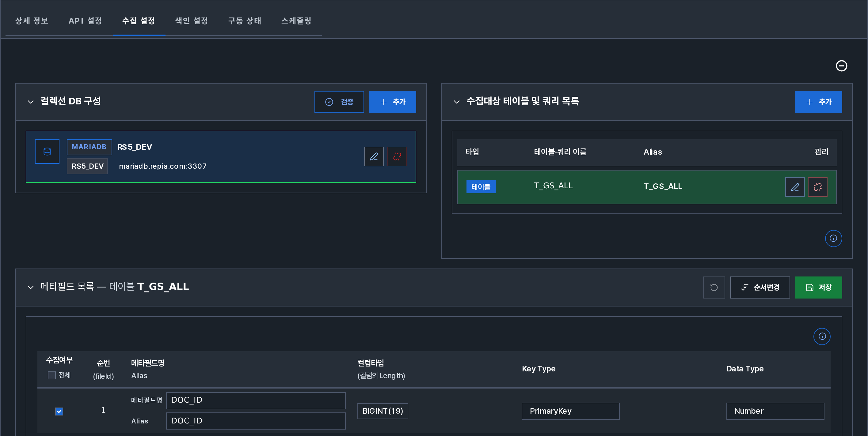Collapse the 수집대상 테이블 및 쿼리 목록 panel
This screenshot has width=868, height=436.
pos(457,102)
